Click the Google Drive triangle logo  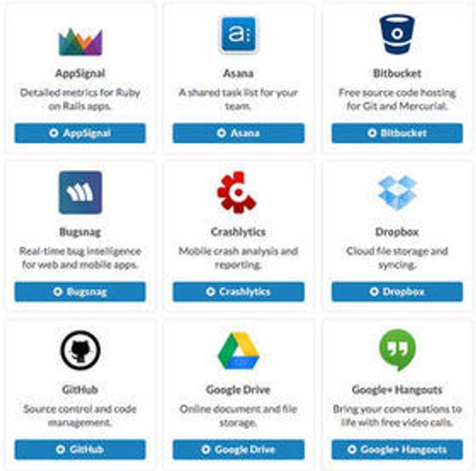click(238, 351)
